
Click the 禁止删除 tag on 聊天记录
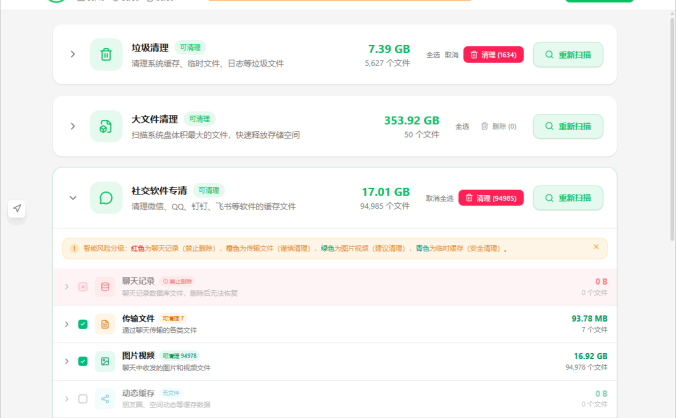(177, 281)
